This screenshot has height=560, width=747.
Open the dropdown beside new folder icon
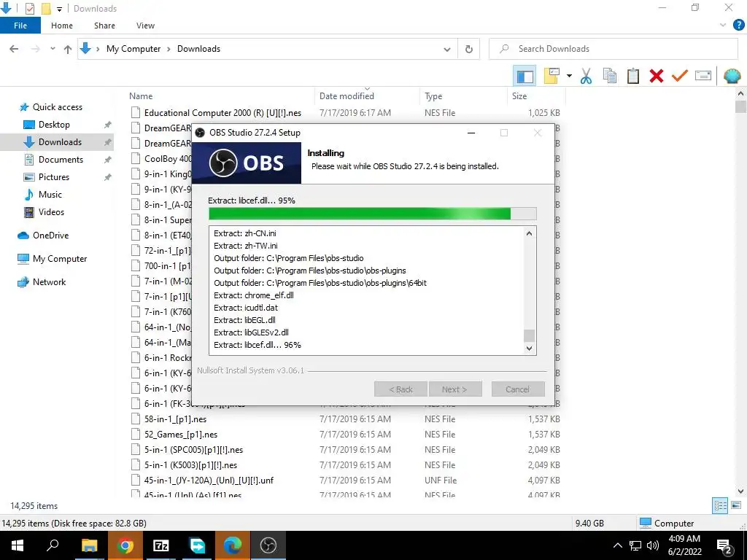(569, 76)
